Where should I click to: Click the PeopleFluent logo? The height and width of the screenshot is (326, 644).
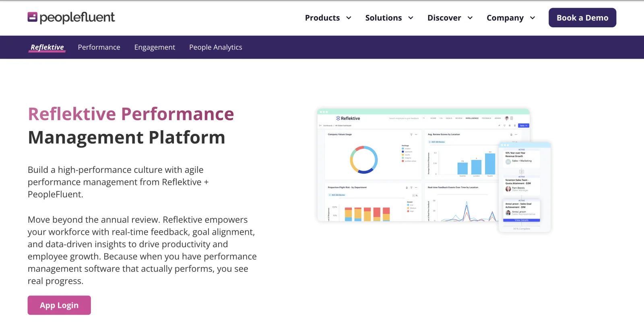pos(71,17)
